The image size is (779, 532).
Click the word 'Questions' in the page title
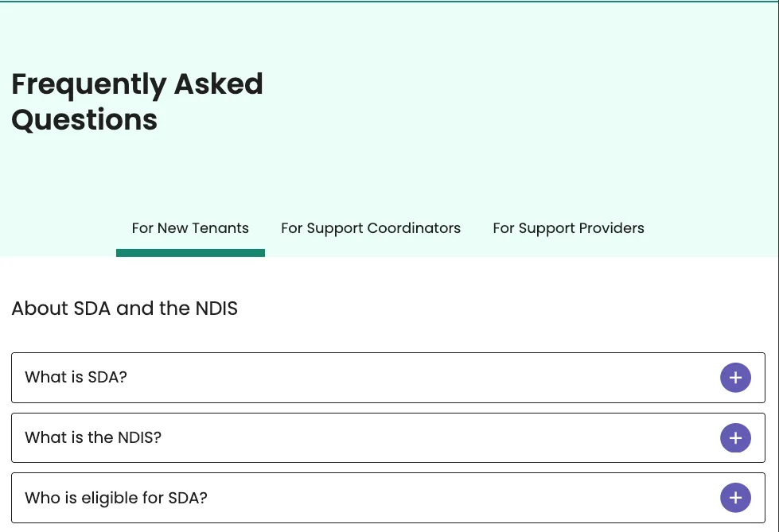(x=84, y=120)
